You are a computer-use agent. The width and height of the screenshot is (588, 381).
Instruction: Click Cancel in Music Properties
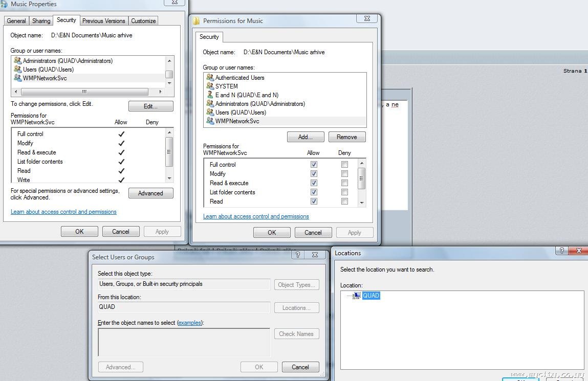click(121, 232)
